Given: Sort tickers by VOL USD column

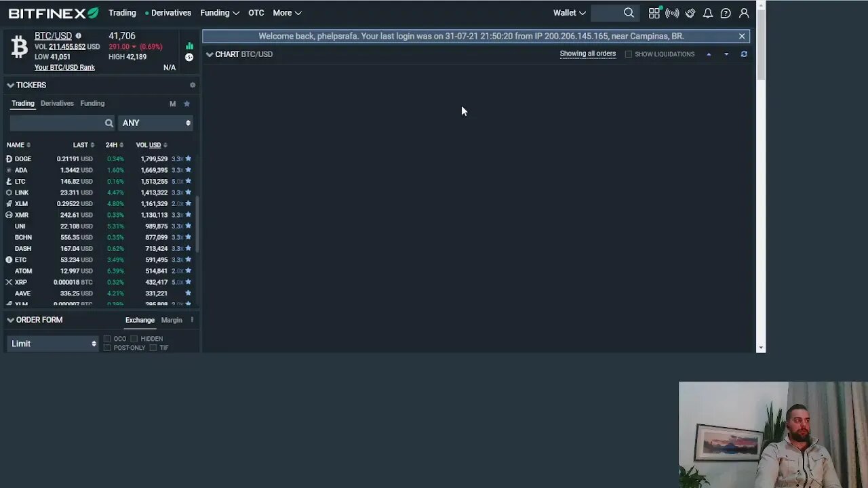Looking at the screenshot, I should click(151, 145).
